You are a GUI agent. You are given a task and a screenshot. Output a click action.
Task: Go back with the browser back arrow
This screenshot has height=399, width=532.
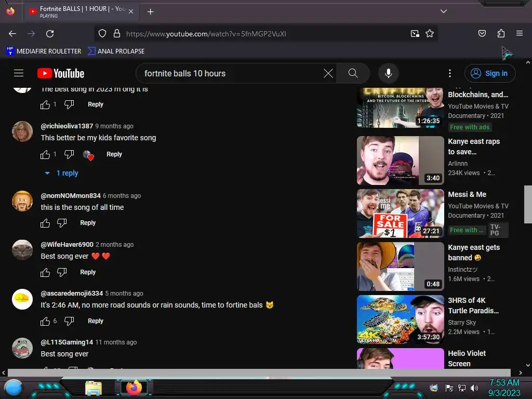[x=12, y=34]
